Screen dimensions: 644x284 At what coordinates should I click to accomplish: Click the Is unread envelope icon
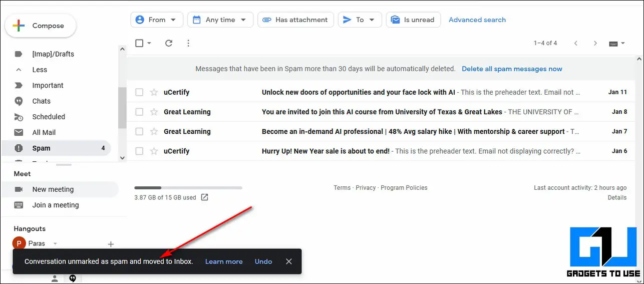[396, 20]
